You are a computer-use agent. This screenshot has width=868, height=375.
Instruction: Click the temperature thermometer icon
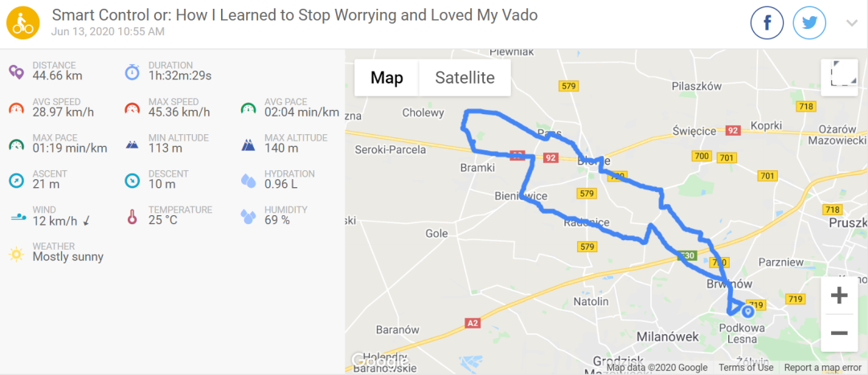point(132,216)
